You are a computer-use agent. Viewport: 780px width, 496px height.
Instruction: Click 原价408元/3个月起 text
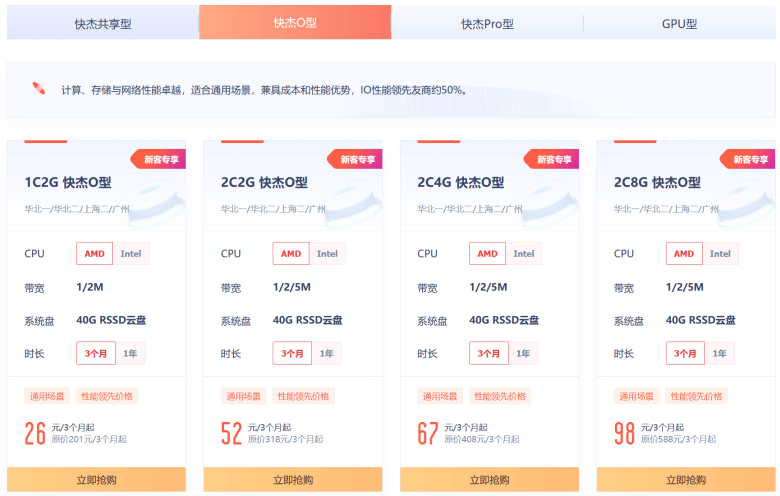pyautogui.click(x=482, y=439)
